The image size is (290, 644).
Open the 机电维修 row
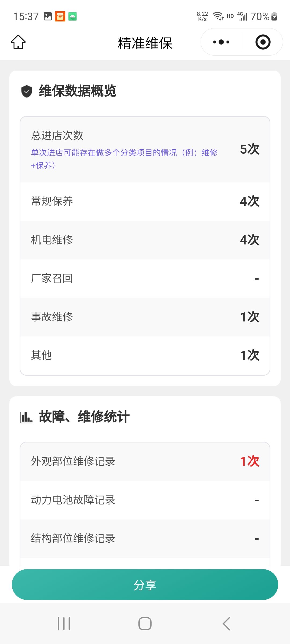[145, 240]
